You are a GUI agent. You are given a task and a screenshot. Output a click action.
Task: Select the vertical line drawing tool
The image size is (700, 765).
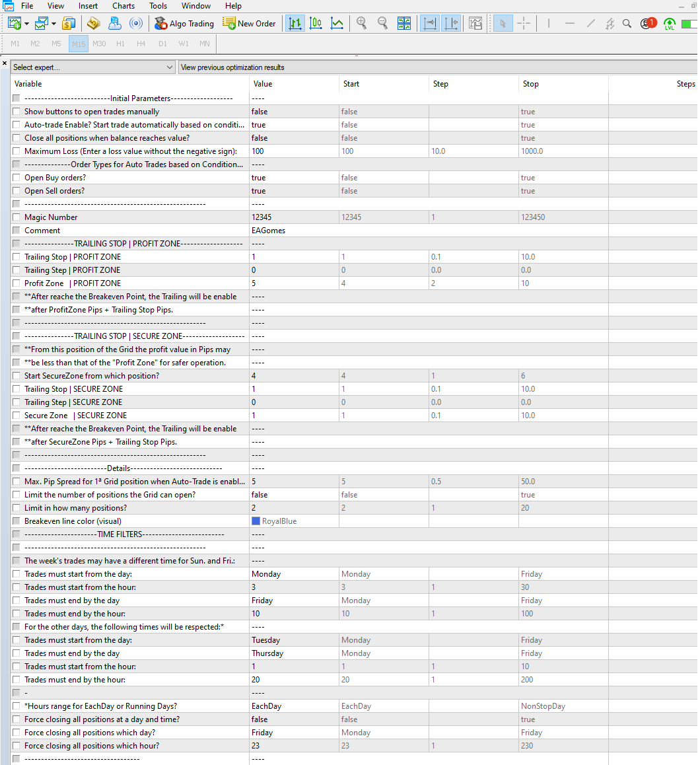[549, 23]
